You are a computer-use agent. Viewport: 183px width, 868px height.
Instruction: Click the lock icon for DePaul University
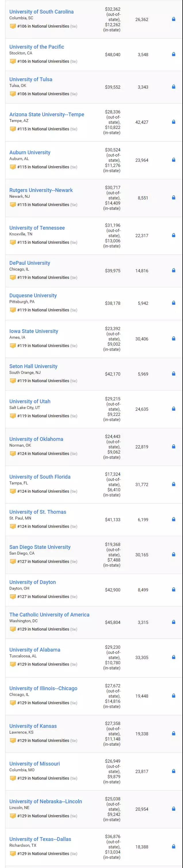pos(174,270)
